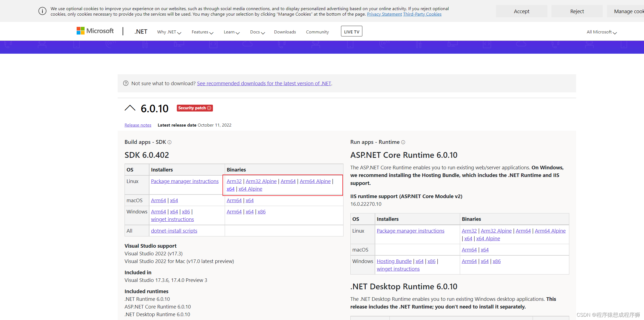Click the info icon inside the Security patch badge

coord(209,108)
